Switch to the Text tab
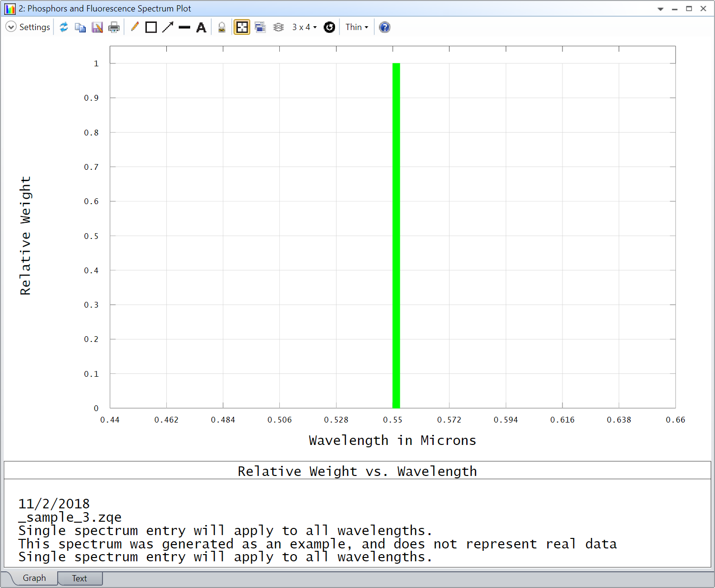This screenshot has height=588, width=715. (x=80, y=578)
